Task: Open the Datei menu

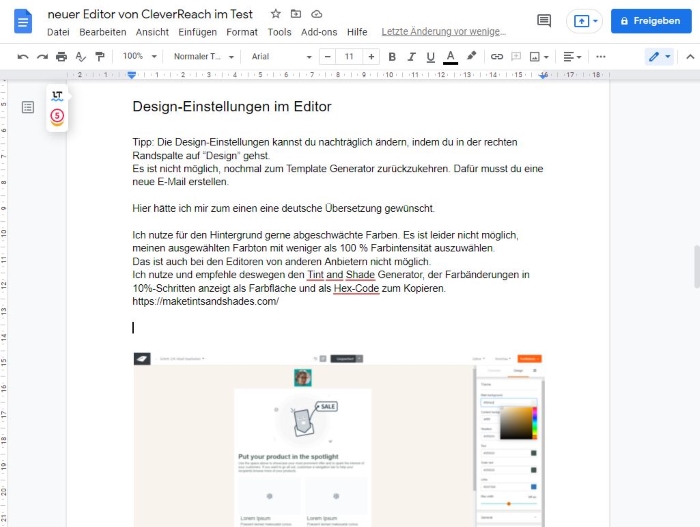Action: pos(58,32)
